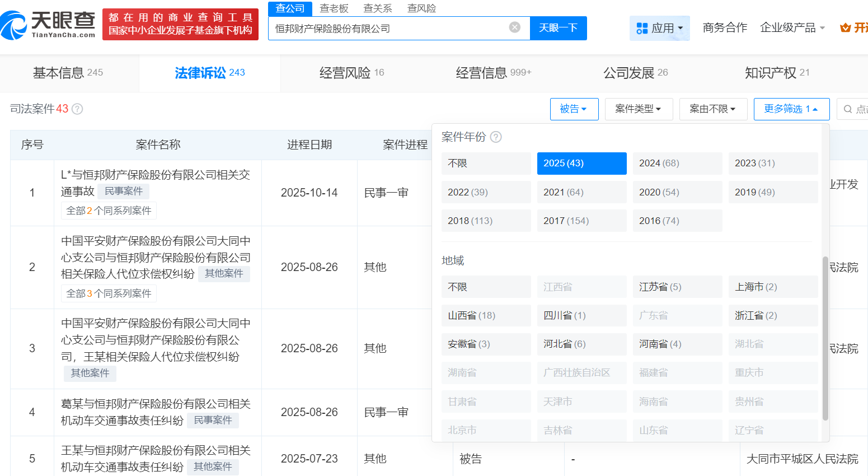The height and width of the screenshot is (476, 868).
Task: Open the 公司发展 26 tab
Action: click(x=636, y=73)
